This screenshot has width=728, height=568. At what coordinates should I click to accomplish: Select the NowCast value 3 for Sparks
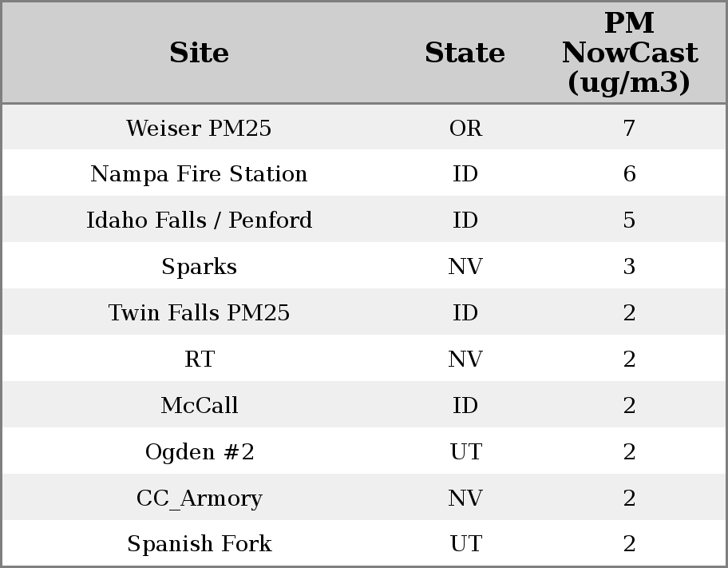(x=629, y=267)
